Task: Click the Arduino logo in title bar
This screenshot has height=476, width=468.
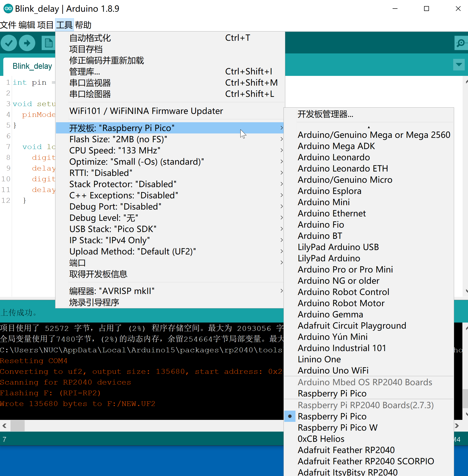Action: (x=8, y=9)
